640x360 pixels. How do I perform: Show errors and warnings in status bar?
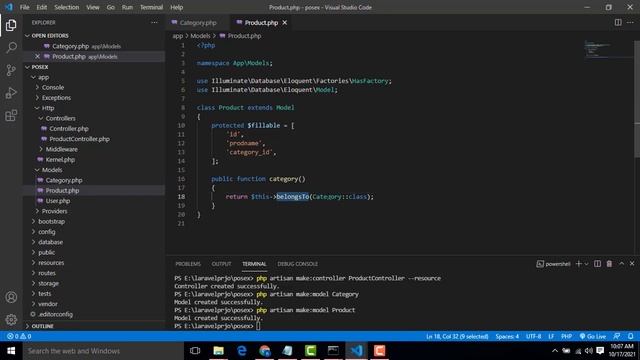point(19,336)
